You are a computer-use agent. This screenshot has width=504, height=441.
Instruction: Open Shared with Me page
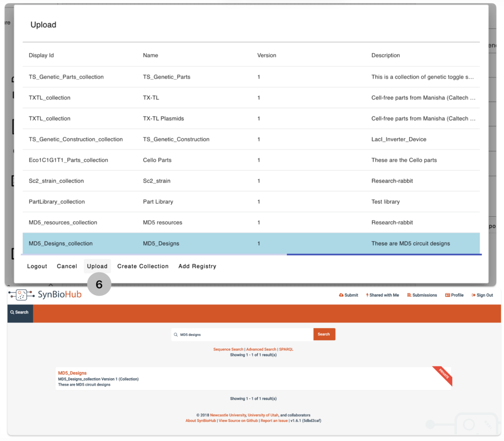[x=382, y=295]
